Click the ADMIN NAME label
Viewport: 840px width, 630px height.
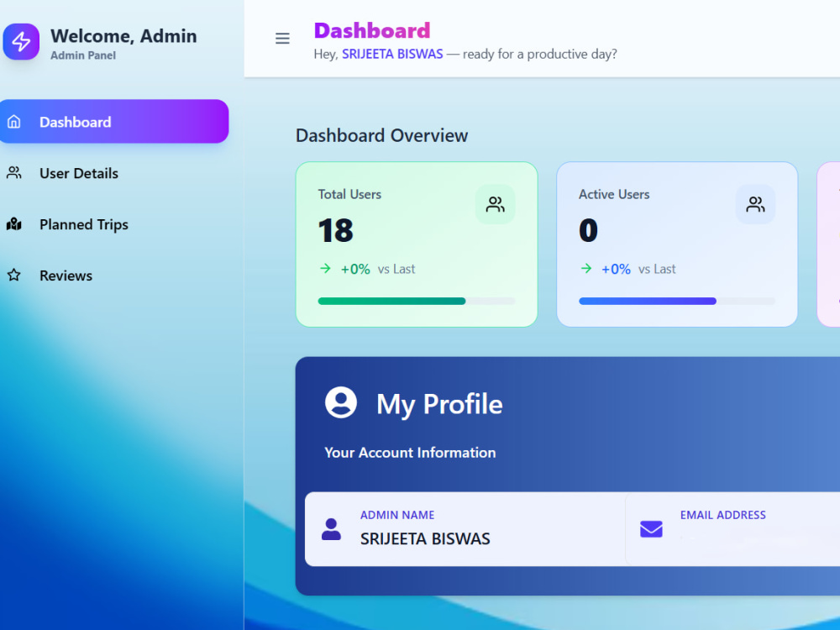click(397, 515)
